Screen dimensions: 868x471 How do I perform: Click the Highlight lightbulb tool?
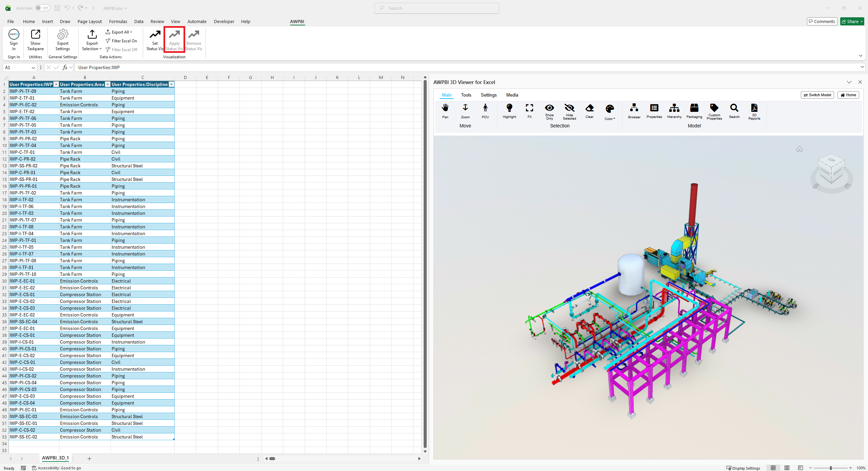coord(509,111)
